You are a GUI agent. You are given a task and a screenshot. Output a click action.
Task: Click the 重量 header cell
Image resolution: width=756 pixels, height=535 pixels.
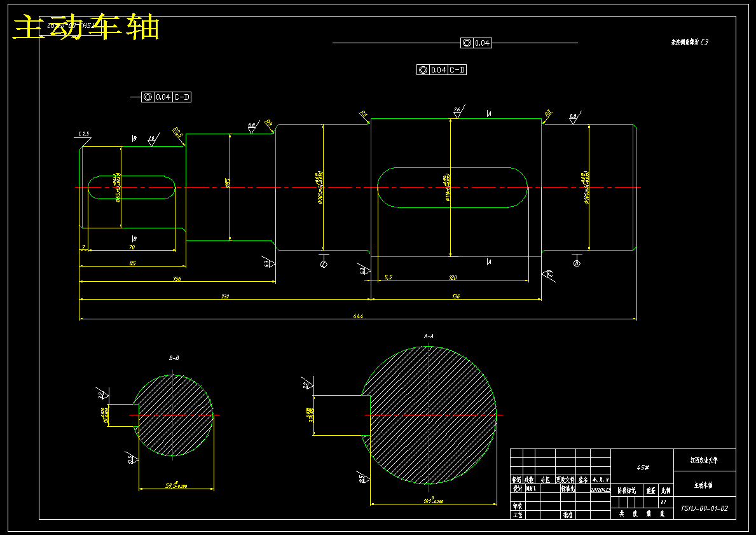(x=650, y=490)
